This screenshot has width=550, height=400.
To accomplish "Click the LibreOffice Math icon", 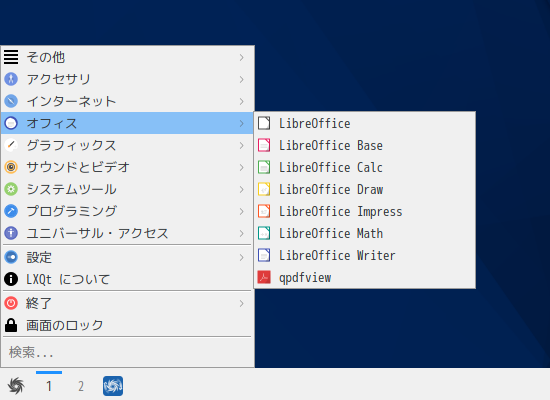I will point(264,233).
